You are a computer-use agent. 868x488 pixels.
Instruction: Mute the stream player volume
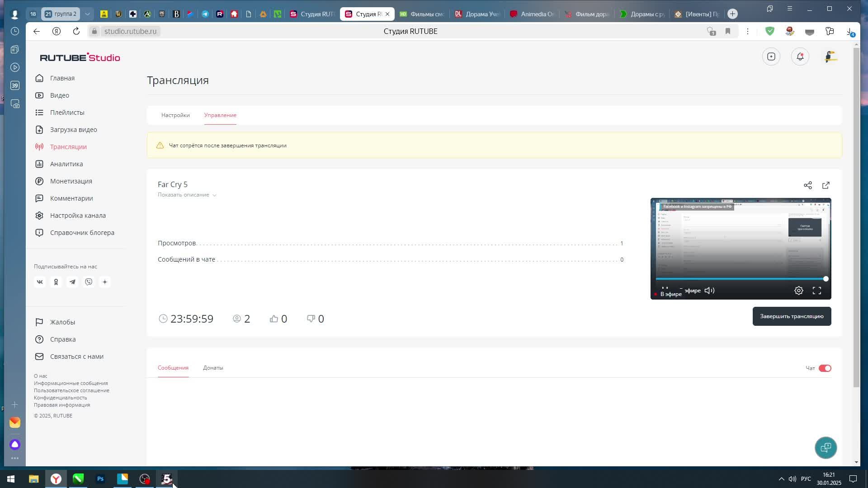coord(709,291)
